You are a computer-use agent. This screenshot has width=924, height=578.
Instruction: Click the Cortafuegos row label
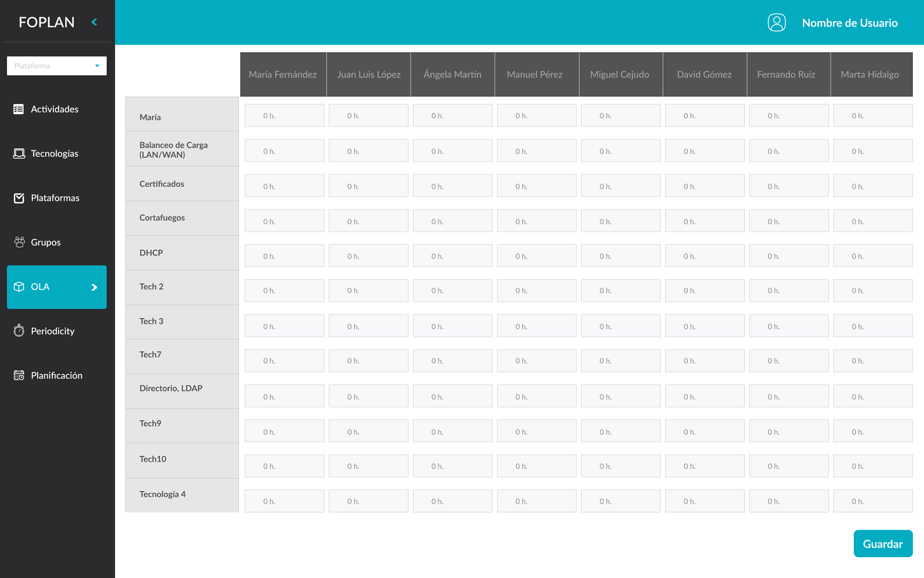point(162,218)
